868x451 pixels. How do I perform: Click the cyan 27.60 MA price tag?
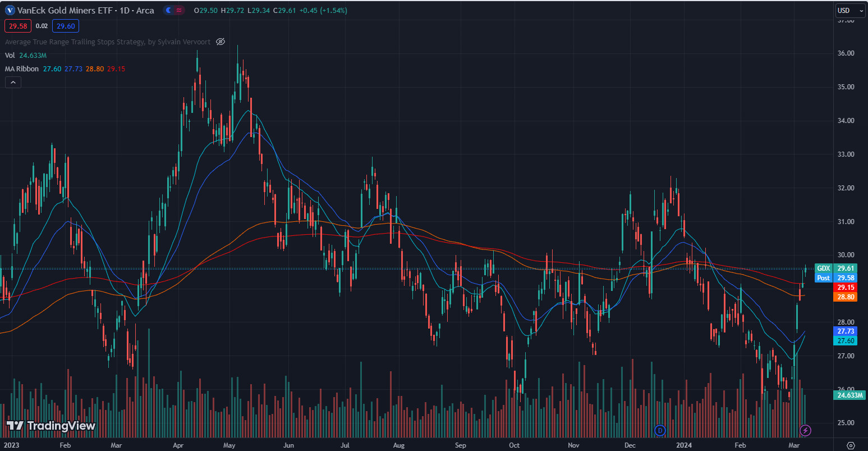coord(846,341)
